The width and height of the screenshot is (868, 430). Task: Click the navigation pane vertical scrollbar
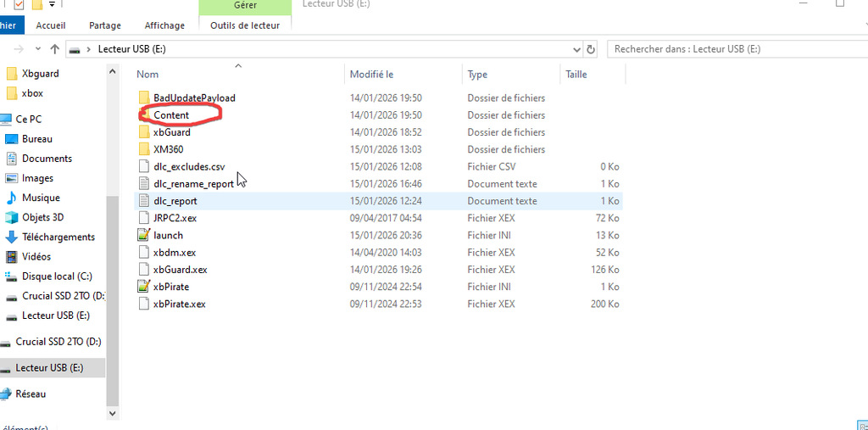(112, 254)
